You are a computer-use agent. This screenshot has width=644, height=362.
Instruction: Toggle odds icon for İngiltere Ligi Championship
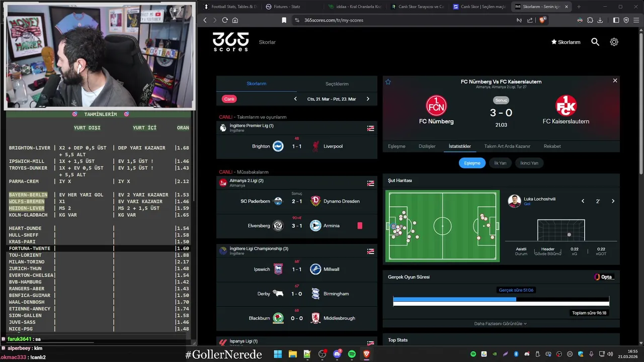coord(370,251)
